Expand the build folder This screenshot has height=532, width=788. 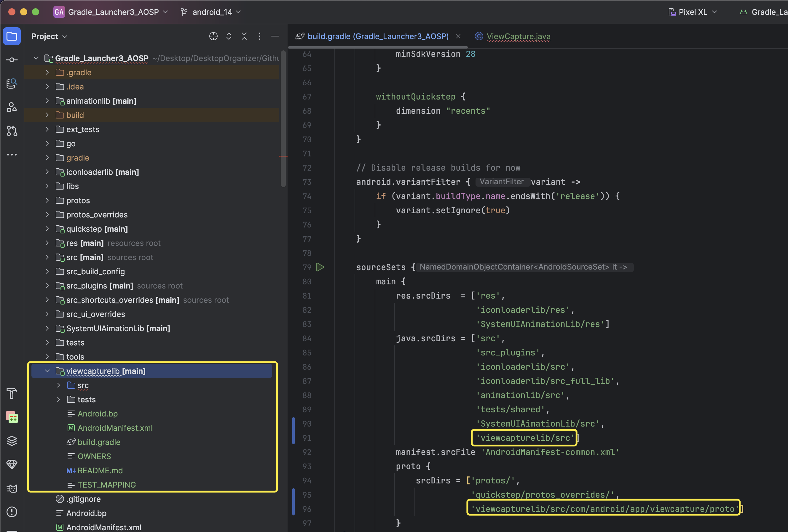(47, 115)
